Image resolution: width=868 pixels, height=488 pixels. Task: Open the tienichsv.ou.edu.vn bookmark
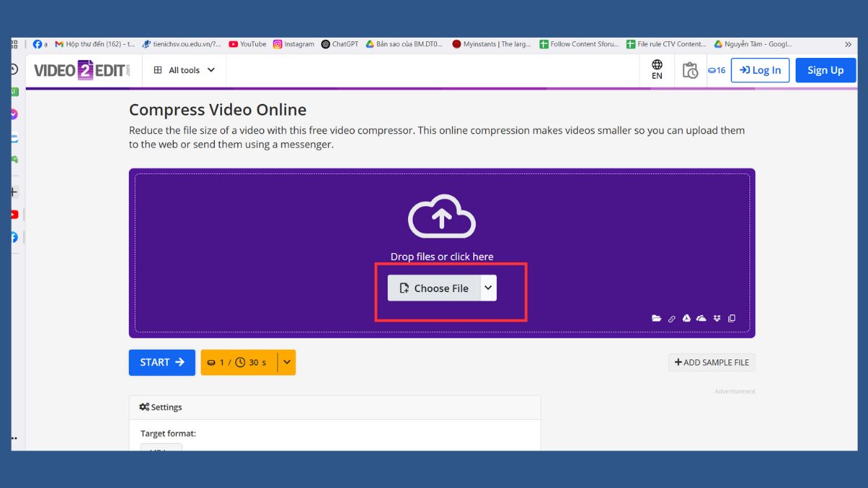click(x=182, y=44)
